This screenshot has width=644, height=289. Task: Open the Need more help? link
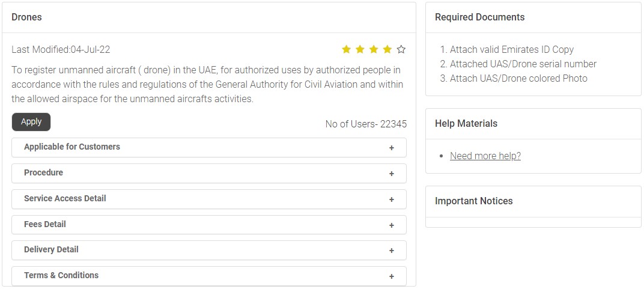point(485,156)
